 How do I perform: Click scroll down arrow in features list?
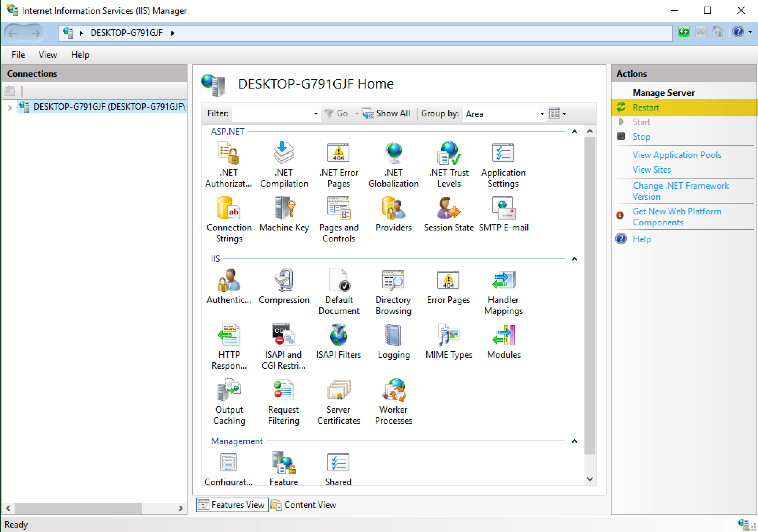click(590, 479)
